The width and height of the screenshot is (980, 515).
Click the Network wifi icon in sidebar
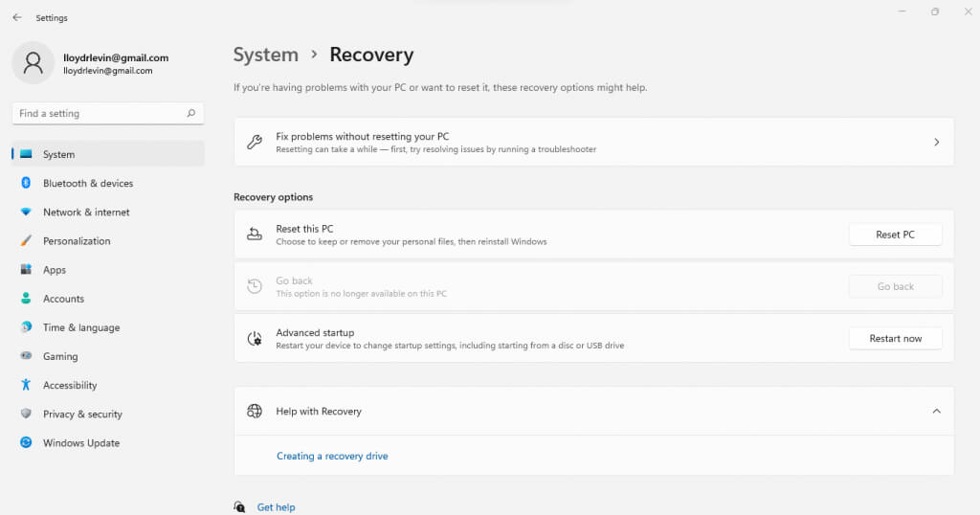pos(26,212)
